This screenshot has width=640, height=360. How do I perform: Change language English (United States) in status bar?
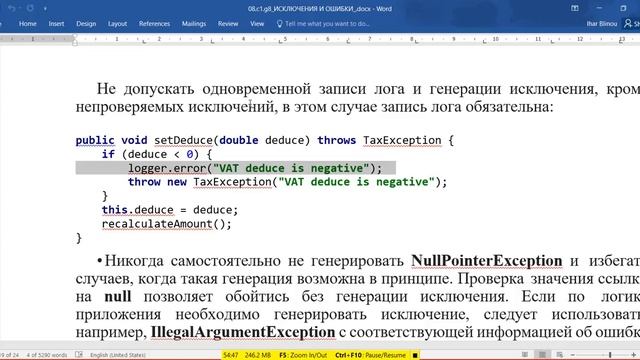[x=118, y=355]
